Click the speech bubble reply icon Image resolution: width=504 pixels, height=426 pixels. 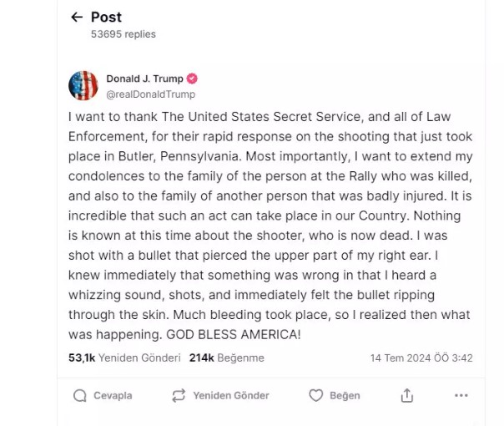(80, 395)
